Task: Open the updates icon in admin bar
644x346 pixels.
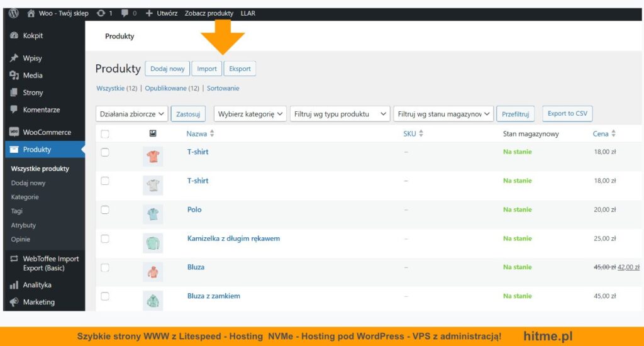Action: pyautogui.click(x=101, y=13)
